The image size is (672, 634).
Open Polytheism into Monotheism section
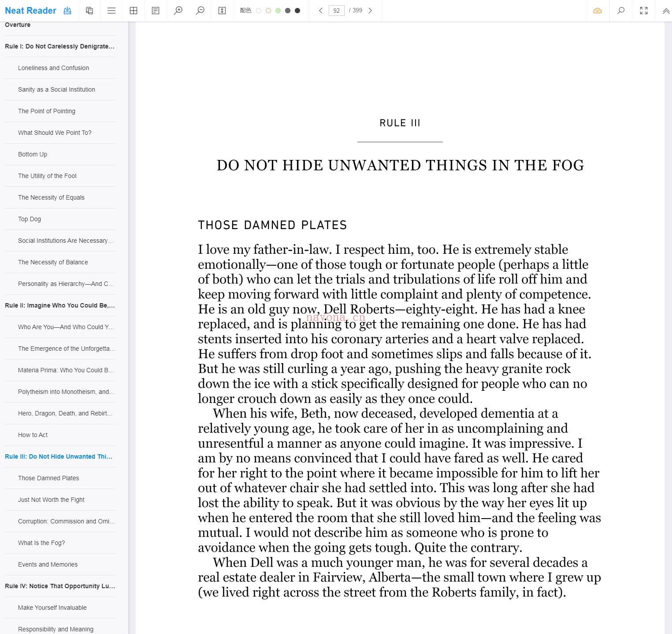pyautogui.click(x=66, y=392)
